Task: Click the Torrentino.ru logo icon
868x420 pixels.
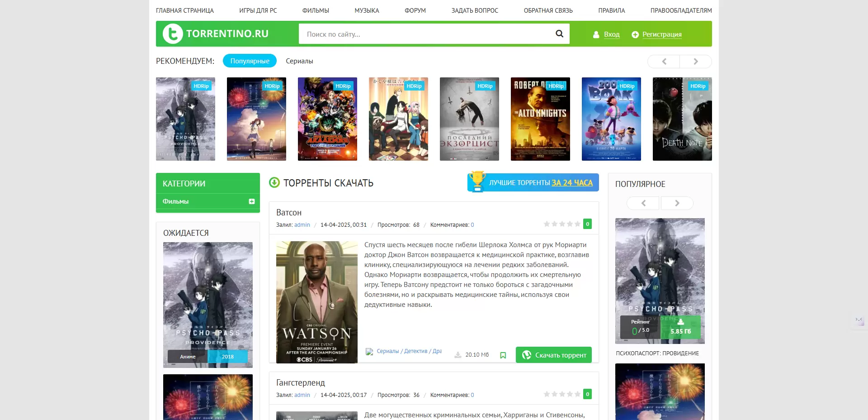Action: tap(173, 34)
